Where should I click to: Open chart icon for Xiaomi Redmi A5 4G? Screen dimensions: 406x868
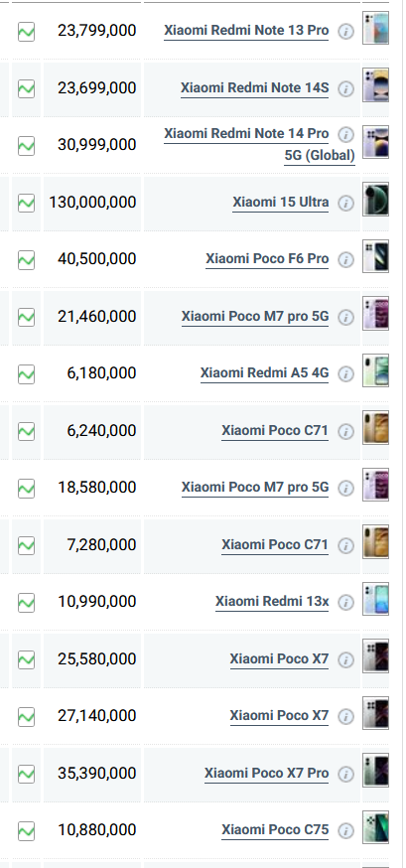(26, 373)
